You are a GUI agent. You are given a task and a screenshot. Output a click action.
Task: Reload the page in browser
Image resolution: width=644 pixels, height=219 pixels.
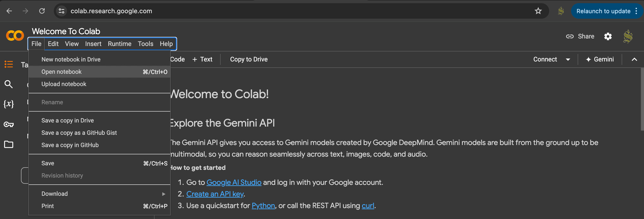pyautogui.click(x=42, y=11)
